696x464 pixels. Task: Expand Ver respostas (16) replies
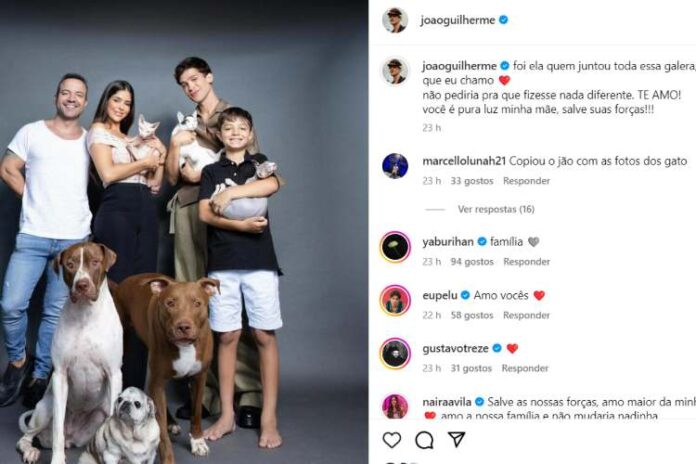click(496, 209)
